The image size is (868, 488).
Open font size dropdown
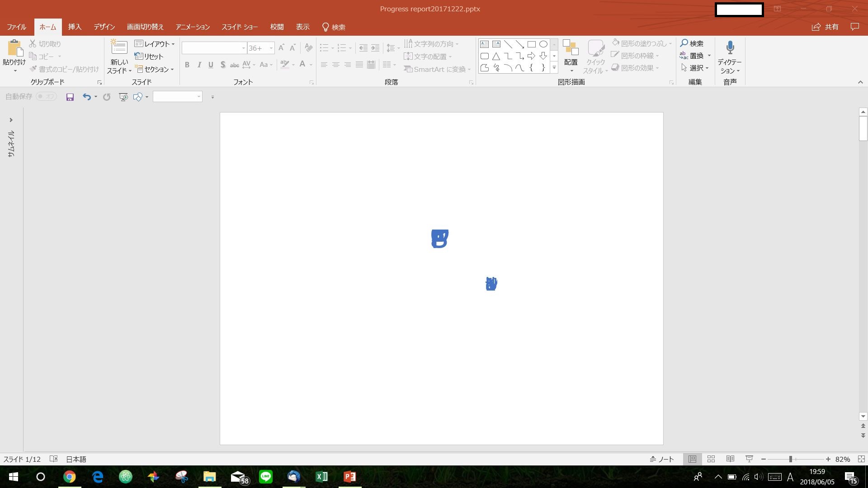point(271,48)
